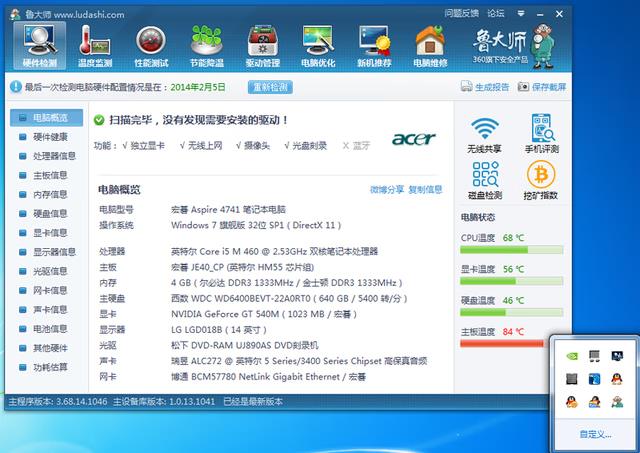Select the 电池信息 sidebar item
The image size is (640, 453).
(x=47, y=329)
